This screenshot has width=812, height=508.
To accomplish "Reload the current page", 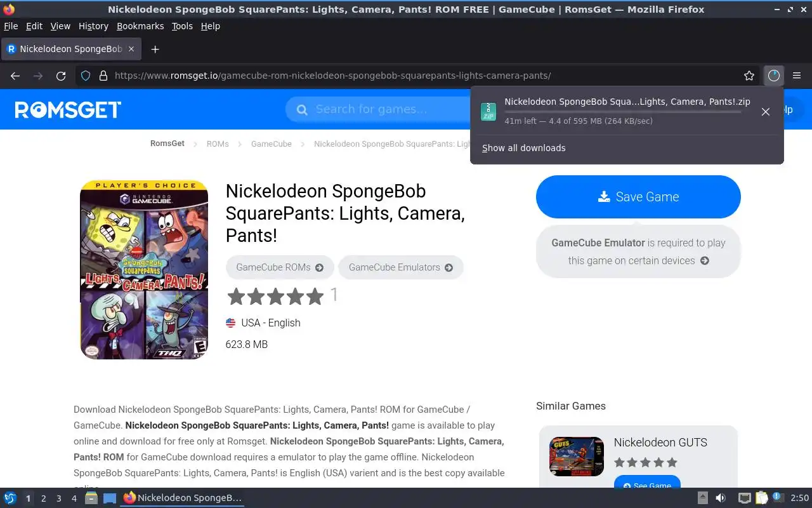I will click(x=61, y=76).
